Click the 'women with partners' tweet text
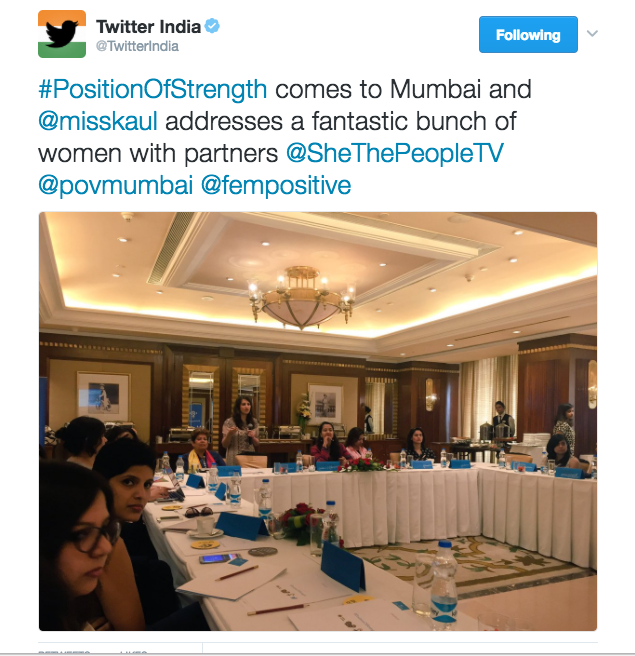 158,153
